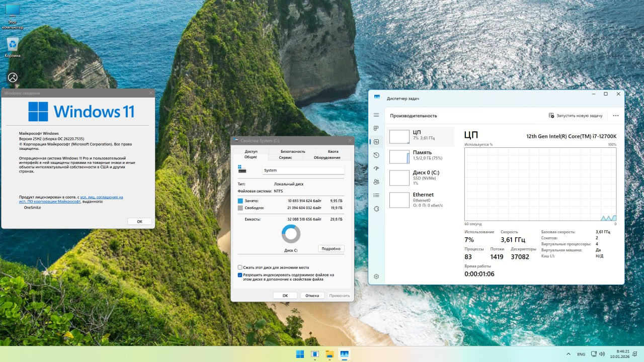This screenshot has height=362, width=644.
Task: Select the ЦП performance graph thumbnail
Action: [x=399, y=137]
